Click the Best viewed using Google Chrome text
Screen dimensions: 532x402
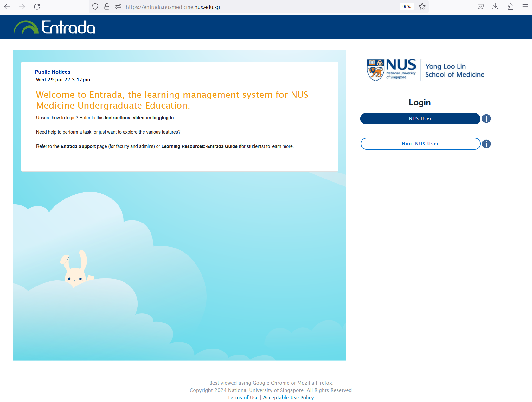click(x=271, y=383)
